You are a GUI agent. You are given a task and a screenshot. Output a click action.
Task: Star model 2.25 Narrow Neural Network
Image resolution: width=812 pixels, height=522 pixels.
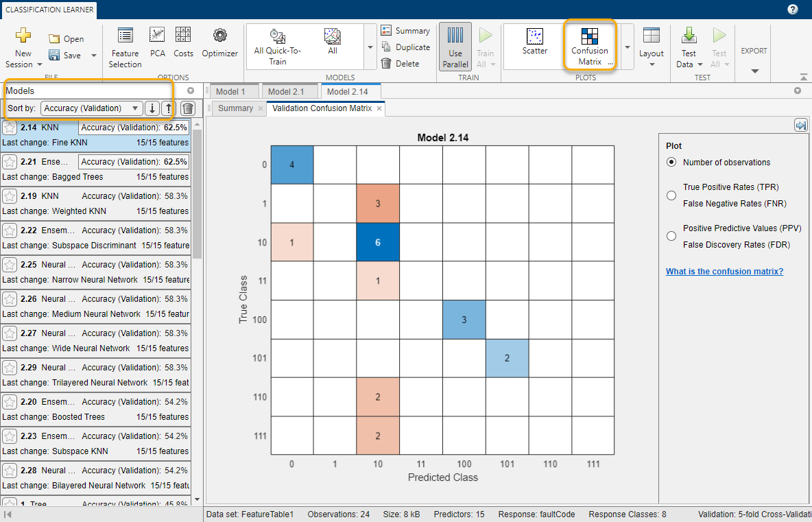[x=10, y=265]
